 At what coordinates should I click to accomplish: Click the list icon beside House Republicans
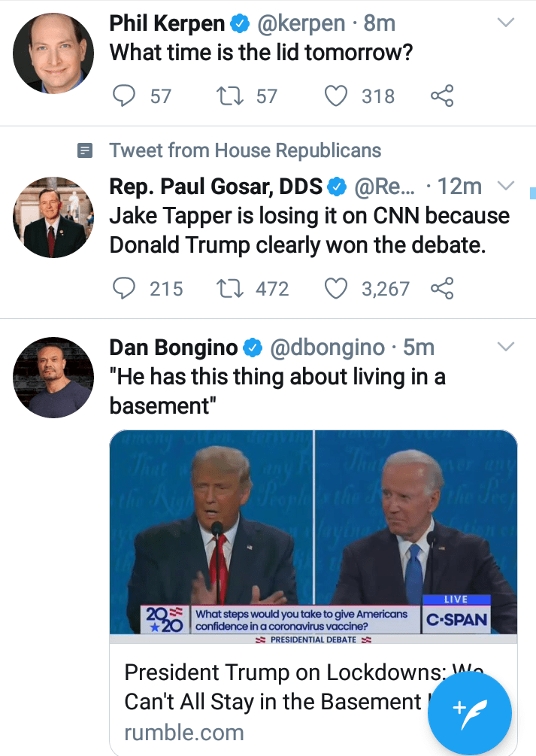(86, 150)
